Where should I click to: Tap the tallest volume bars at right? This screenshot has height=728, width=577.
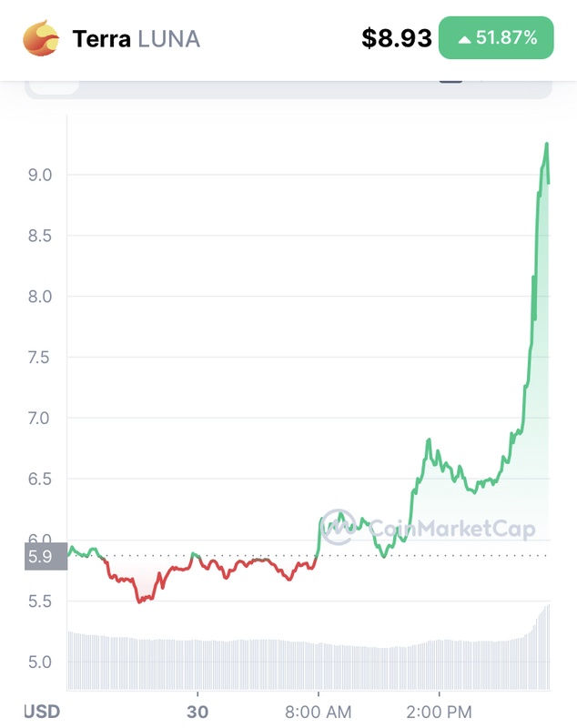(x=545, y=646)
